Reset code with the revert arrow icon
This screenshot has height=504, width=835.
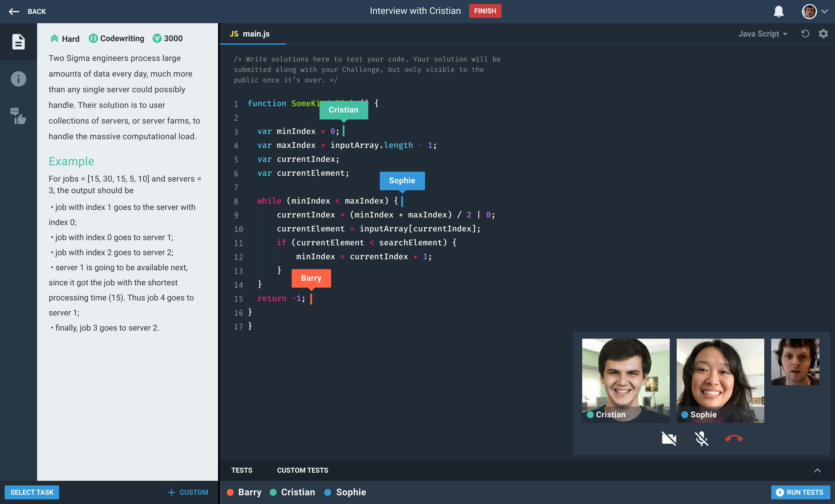coord(805,34)
